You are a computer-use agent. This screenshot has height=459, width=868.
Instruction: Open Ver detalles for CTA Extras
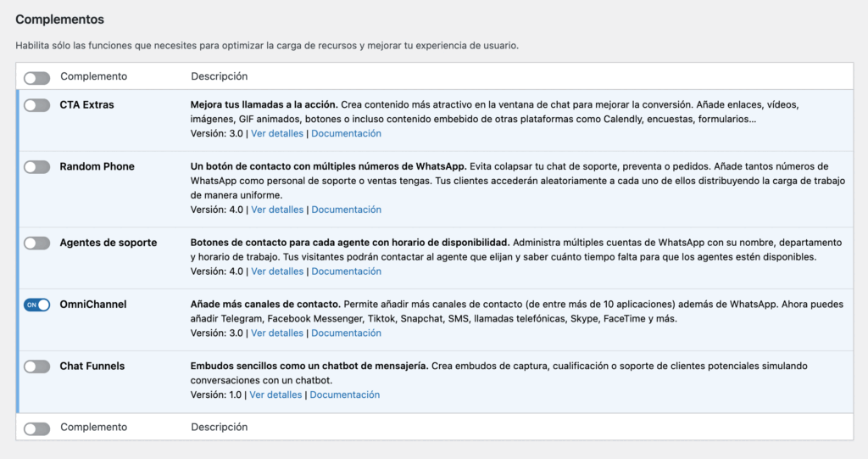(x=277, y=133)
